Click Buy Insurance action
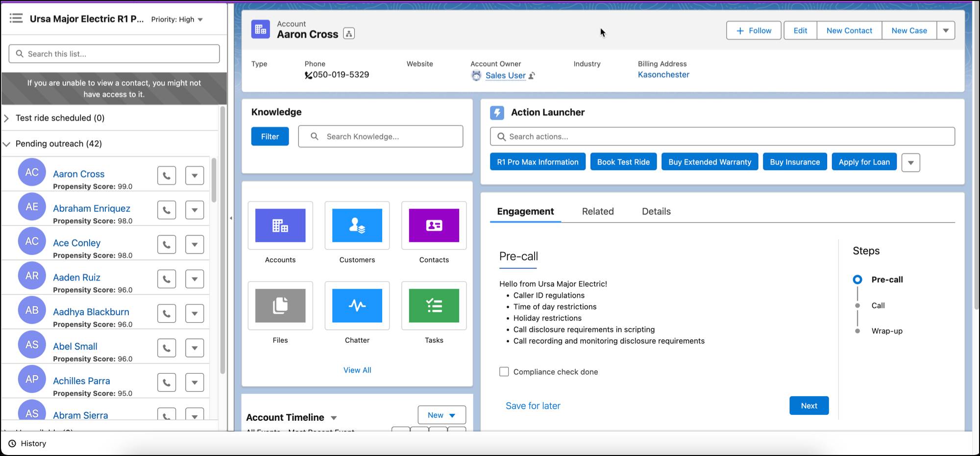The height and width of the screenshot is (456, 980). (795, 162)
